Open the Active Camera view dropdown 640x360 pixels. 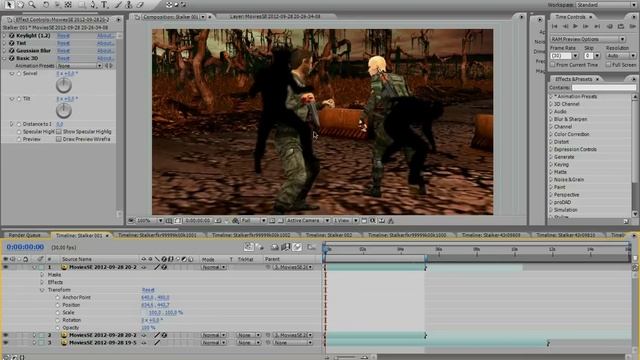pos(307,220)
